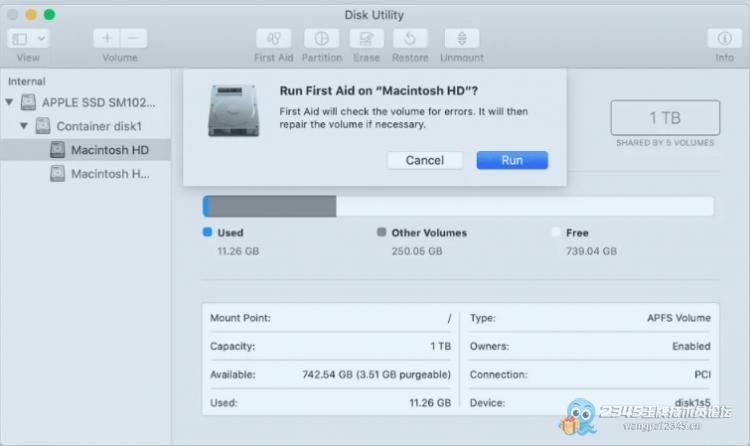Cancel the First Aid dialog
The width and height of the screenshot is (750, 446).
point(424,160)
